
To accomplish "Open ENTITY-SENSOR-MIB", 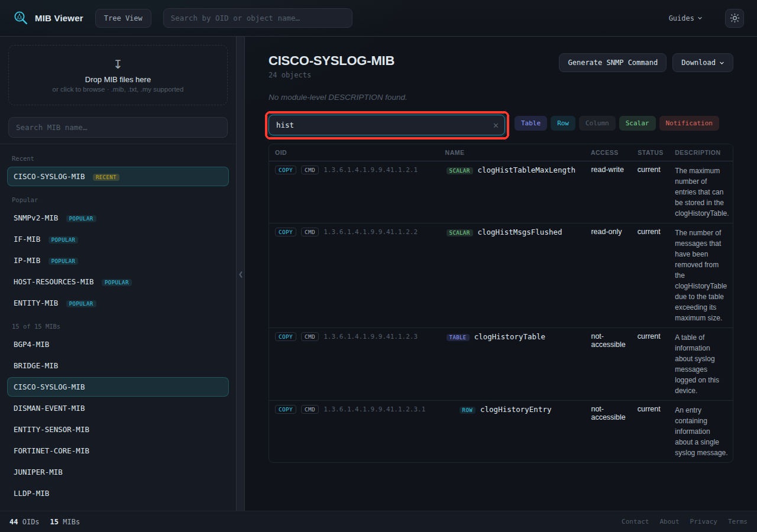I will coord(118,430).
